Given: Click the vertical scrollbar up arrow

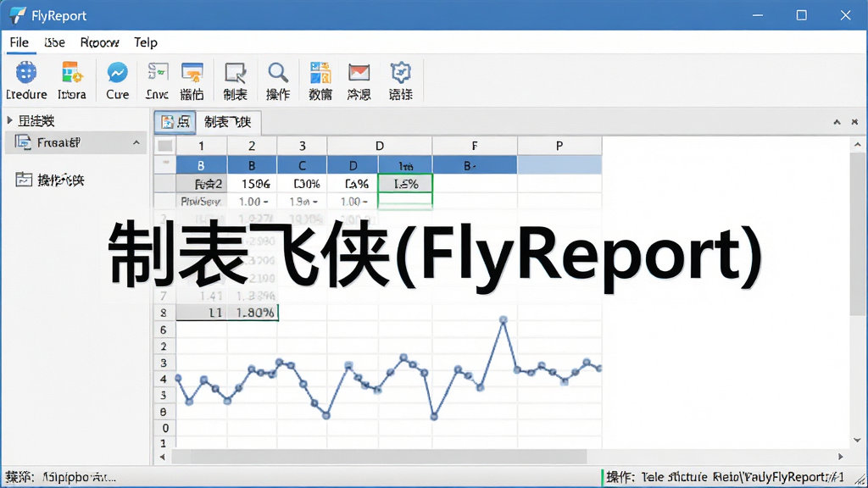Looking at the screenshot, I should coord(858,144).
